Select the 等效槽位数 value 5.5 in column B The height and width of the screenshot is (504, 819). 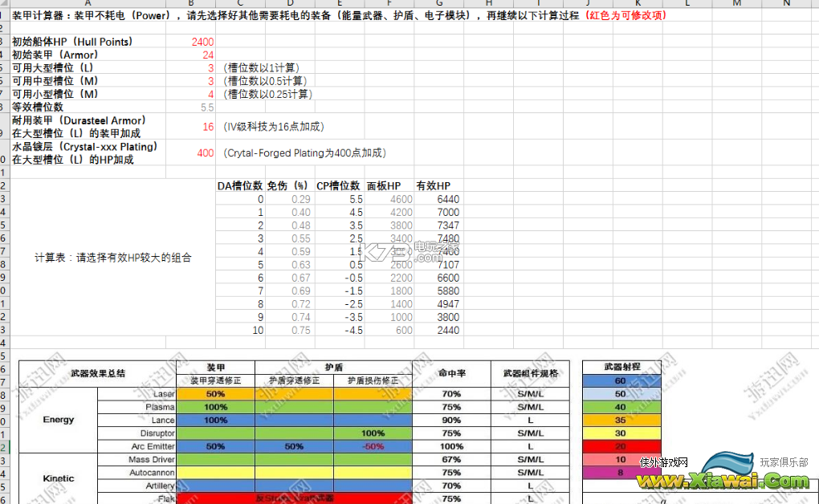(207, 107)
